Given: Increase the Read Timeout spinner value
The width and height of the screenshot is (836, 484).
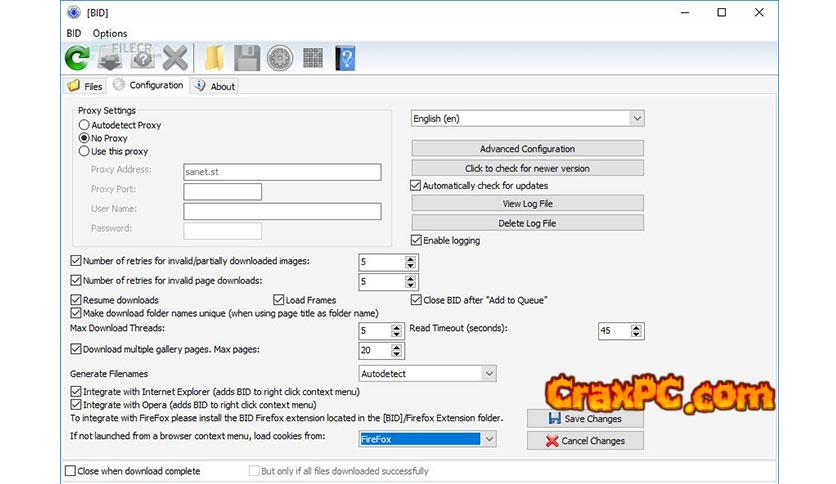Looking at the screenshot, I should click(637, 326).
